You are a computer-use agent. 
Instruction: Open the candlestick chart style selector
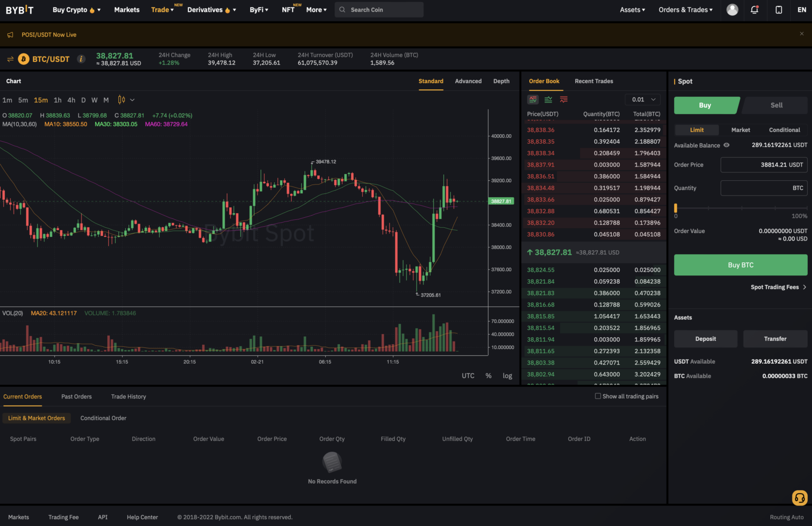pyautogui.click(x=122, y=100)
